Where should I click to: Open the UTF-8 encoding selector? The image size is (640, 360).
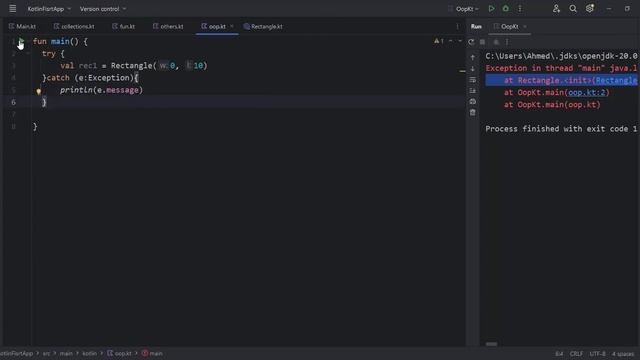point(597,354)
